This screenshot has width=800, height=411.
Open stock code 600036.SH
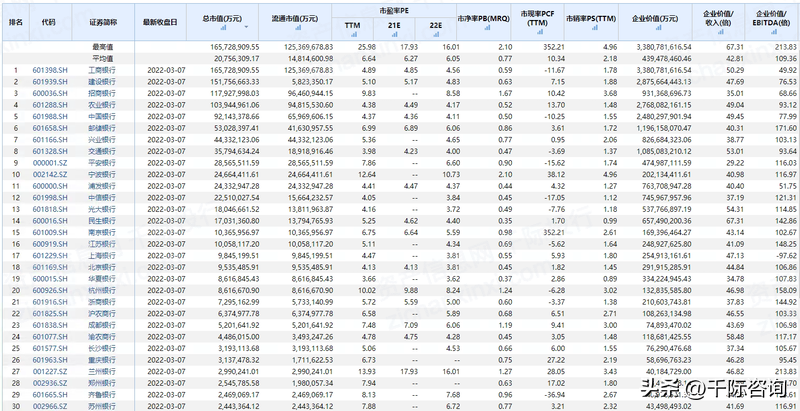(x=50, y=93)
